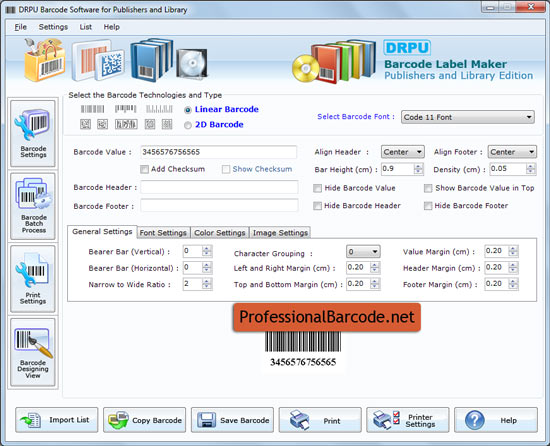
Task: Choose the Linear Barcode radio option
Action: tap(188, 110)
